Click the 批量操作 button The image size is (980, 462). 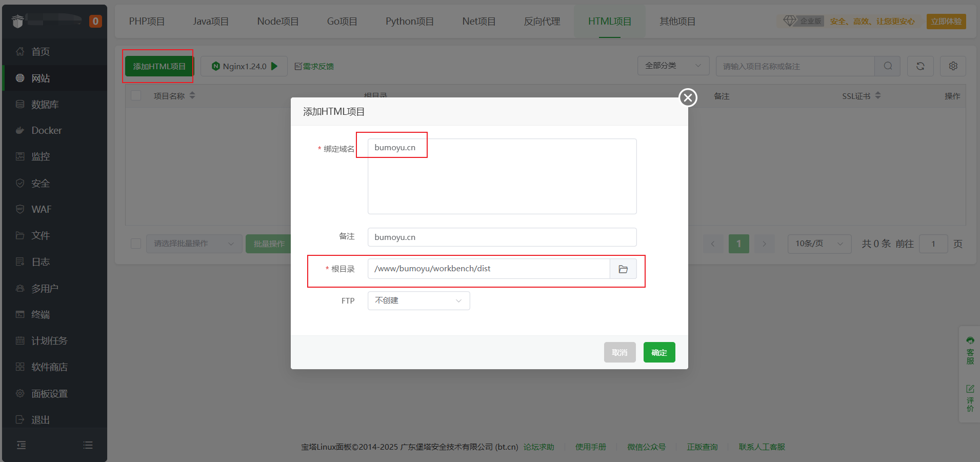pos(268,244)
